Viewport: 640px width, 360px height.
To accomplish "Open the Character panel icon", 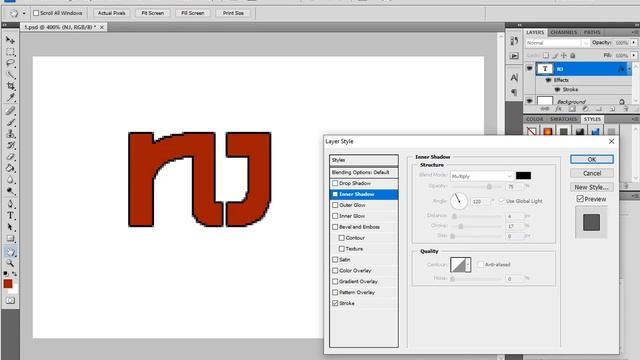I will click(514, 78).
